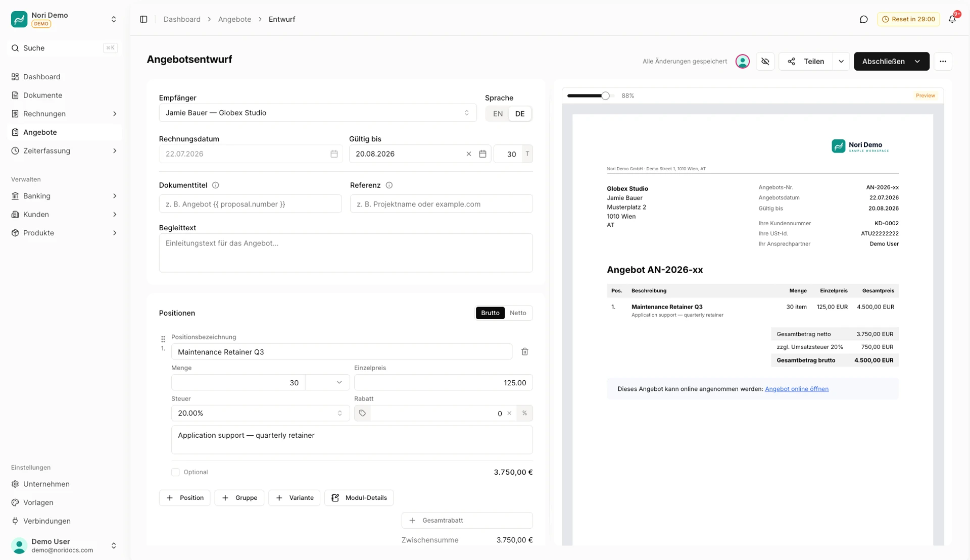Switch language to EN

[498, 114]
